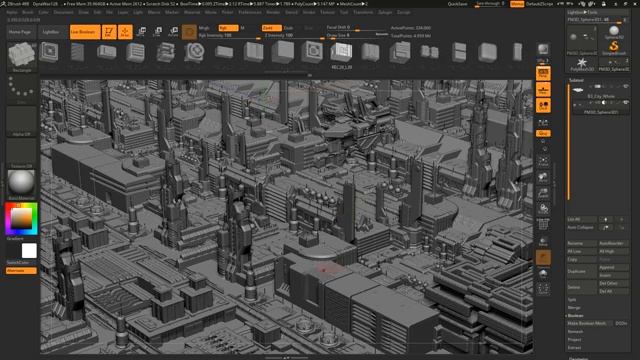Select the white SwitchColor swatch
The width and height of the screenshot is (640, 360).
pos(29,251)
